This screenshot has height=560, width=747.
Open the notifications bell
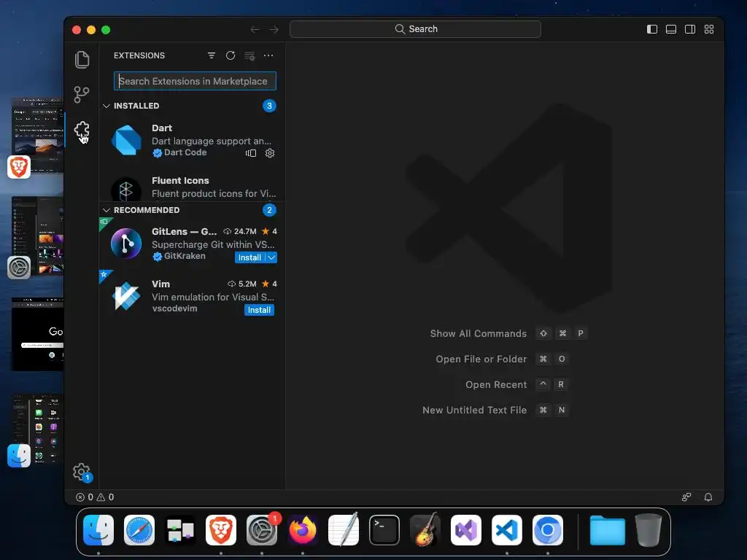[x=708, y=497]
